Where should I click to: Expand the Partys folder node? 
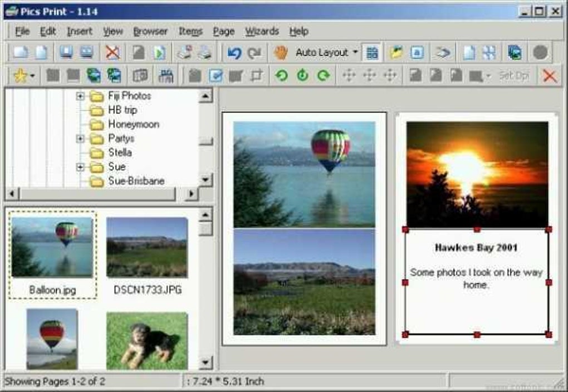pos(80,139)
